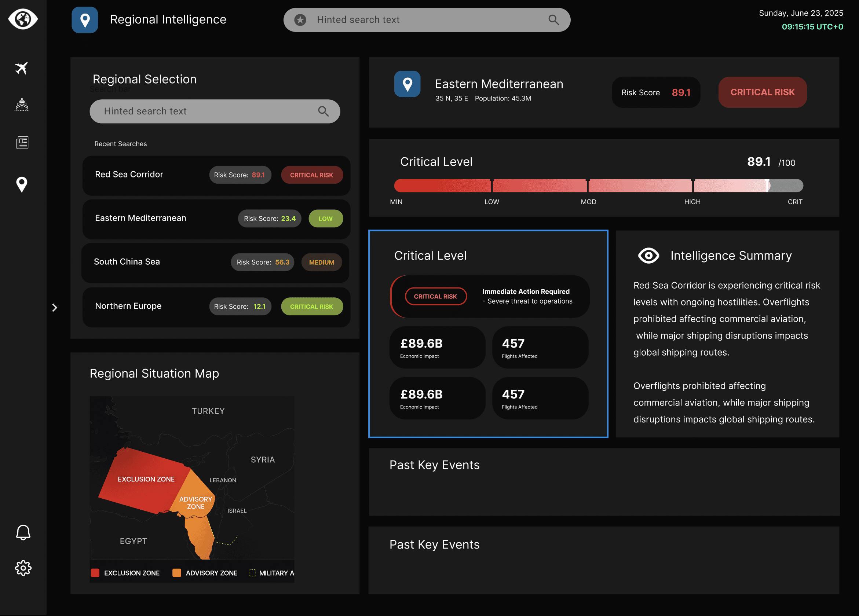Viewport: 859px width, 616px height.
Task: Select the location pin sidebar icon
Action: coord(22,185)
